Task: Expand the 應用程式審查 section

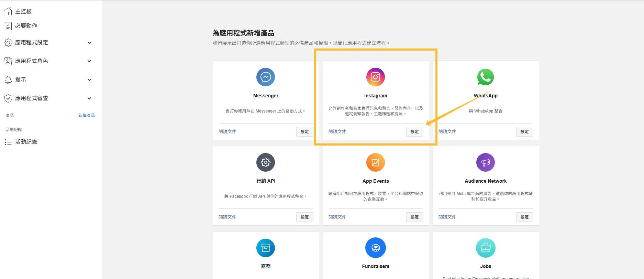Action: coord(89,98)
